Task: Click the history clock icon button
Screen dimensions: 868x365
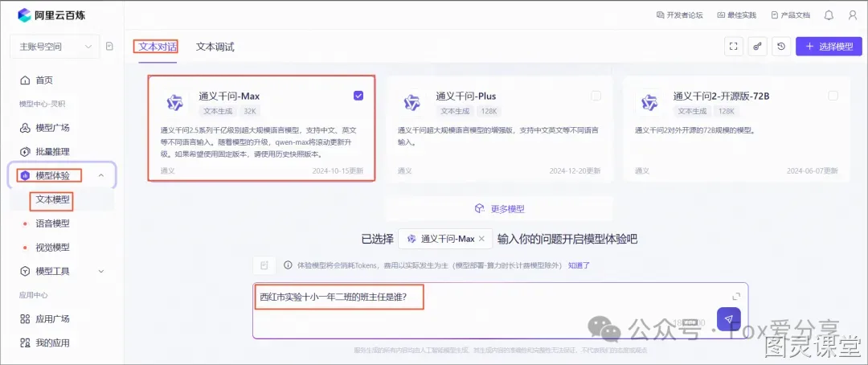Action: tap(781, 47)
